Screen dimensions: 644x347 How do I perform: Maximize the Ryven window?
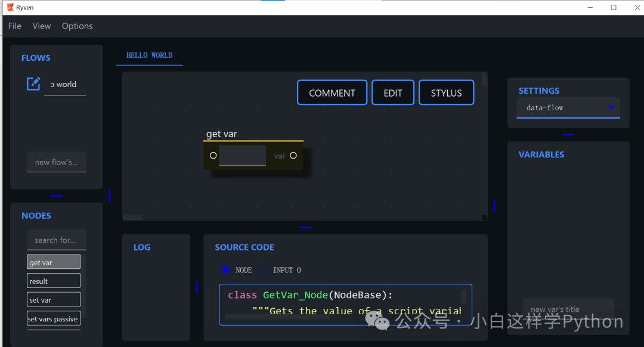614,7
